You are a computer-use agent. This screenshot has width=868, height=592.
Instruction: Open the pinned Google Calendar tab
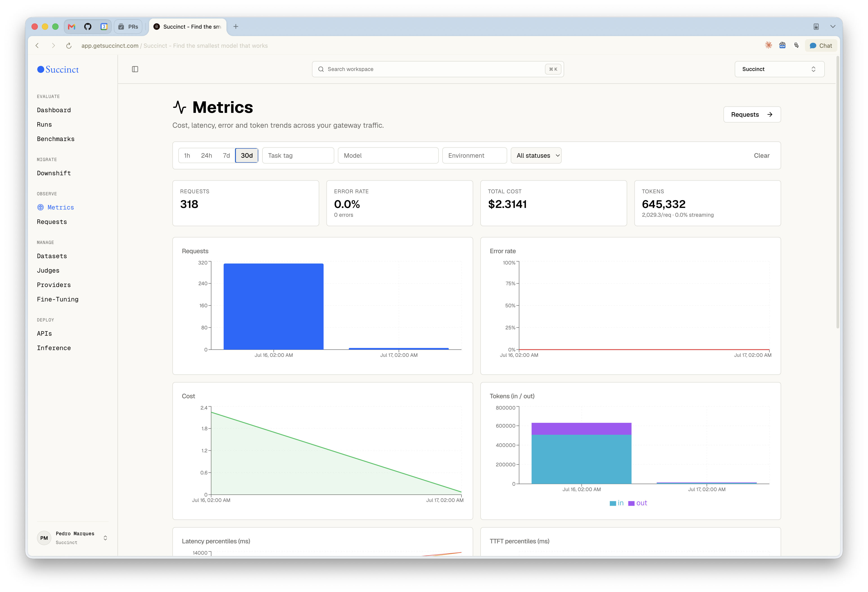point(104,27)
